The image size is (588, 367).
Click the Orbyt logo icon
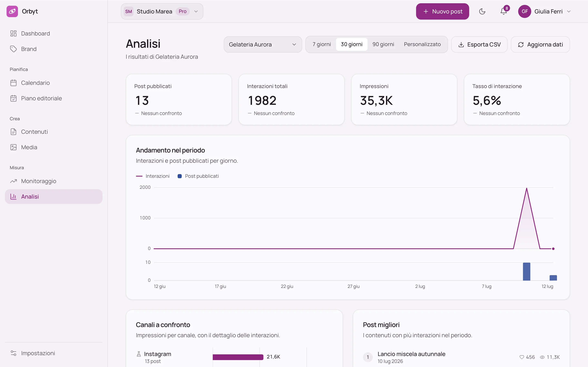[x=12, y=11]
